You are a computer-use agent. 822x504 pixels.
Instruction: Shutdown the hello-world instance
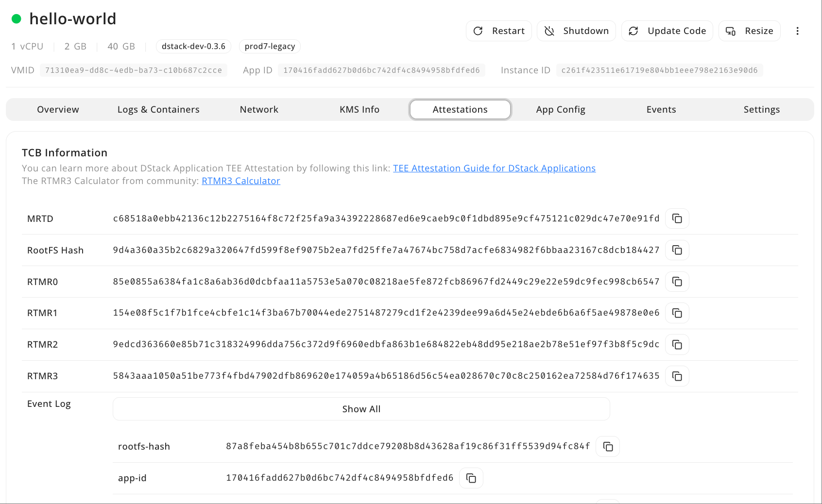coord(576,31)
